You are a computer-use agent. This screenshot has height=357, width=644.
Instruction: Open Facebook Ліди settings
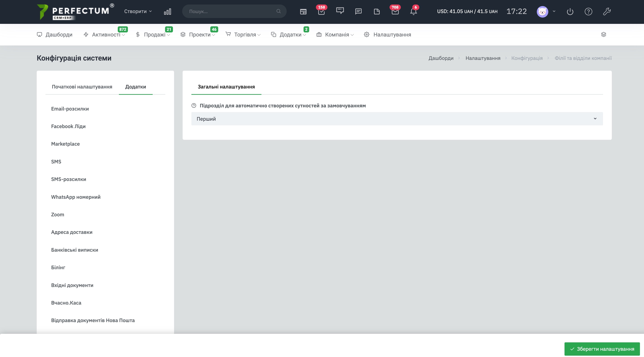[68, 126]
